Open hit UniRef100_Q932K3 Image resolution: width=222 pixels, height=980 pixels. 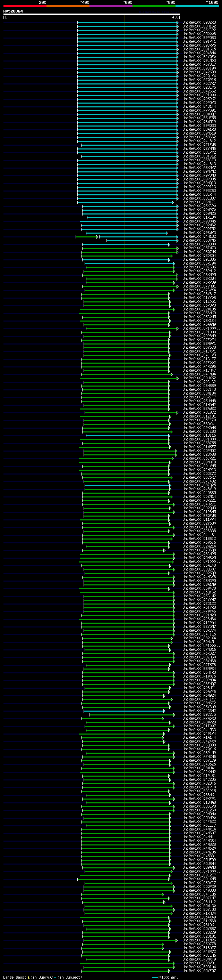pyautogui.click(x=199, y=23)
